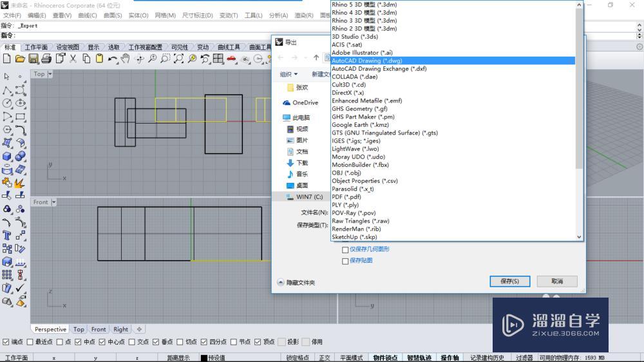Choose the Circle tool
The width and height of the screenshot is (644, 362).
(x=6, y=103)
